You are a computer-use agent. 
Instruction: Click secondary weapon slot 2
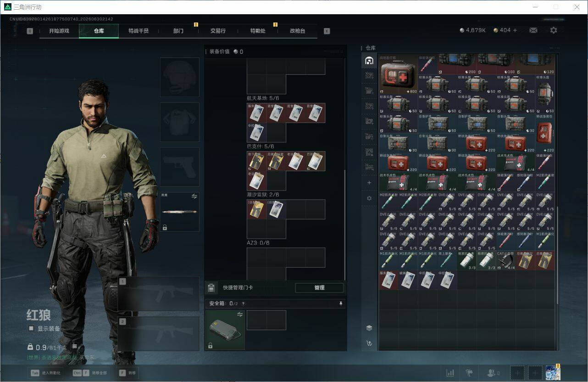point(159,334)
